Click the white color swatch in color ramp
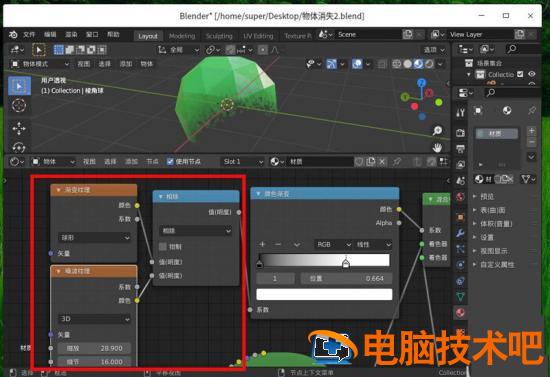550x377 pixels. [324, 294]
